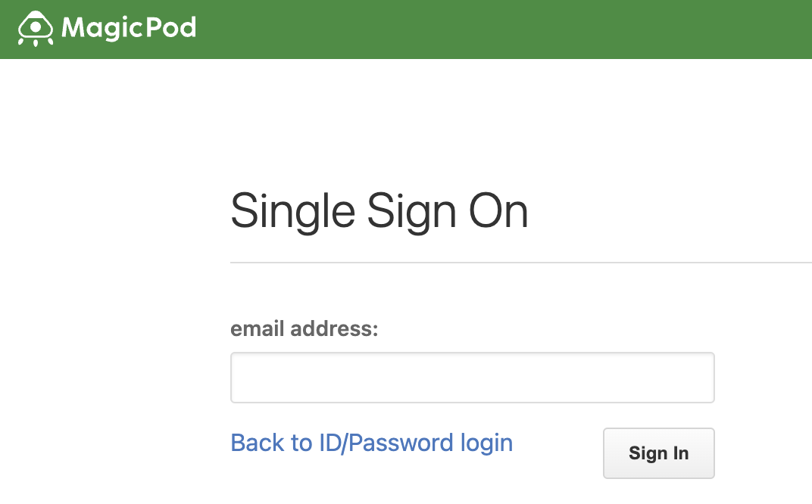Viewport: 812px width, 504px height.
Task: Click the divider line below the heading
Action: pos(521,263)
